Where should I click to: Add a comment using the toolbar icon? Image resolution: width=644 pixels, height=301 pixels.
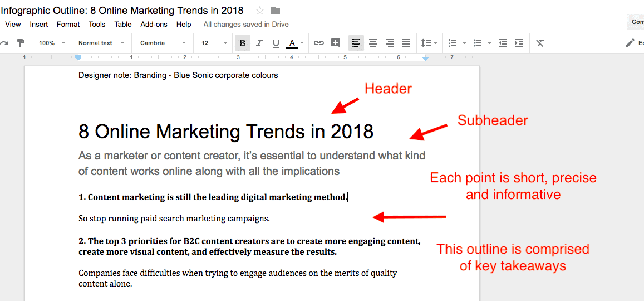pyautogui.click(x=336, y=43)
